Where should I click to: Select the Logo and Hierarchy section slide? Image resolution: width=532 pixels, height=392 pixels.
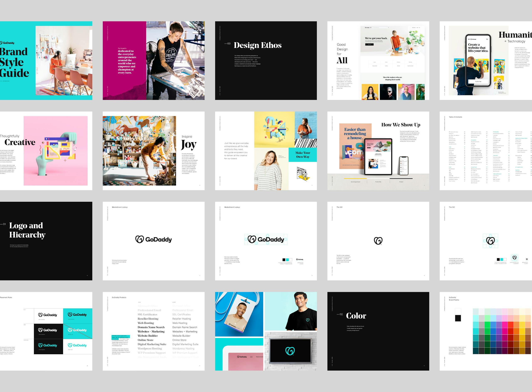click(46, 241)
